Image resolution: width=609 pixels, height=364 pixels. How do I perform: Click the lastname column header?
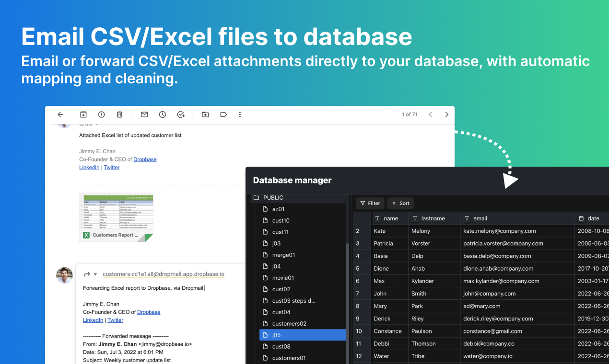(434, 218)
